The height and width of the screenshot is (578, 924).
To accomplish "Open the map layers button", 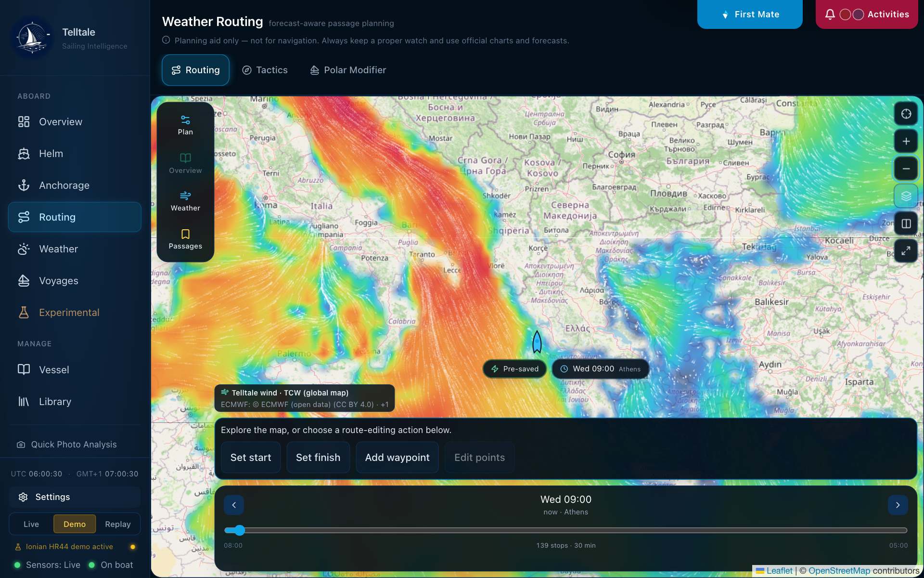I will pos(906,196).
